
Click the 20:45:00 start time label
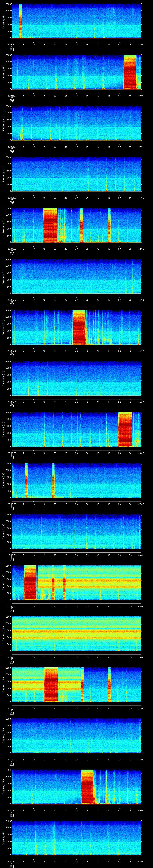point(12,453)
